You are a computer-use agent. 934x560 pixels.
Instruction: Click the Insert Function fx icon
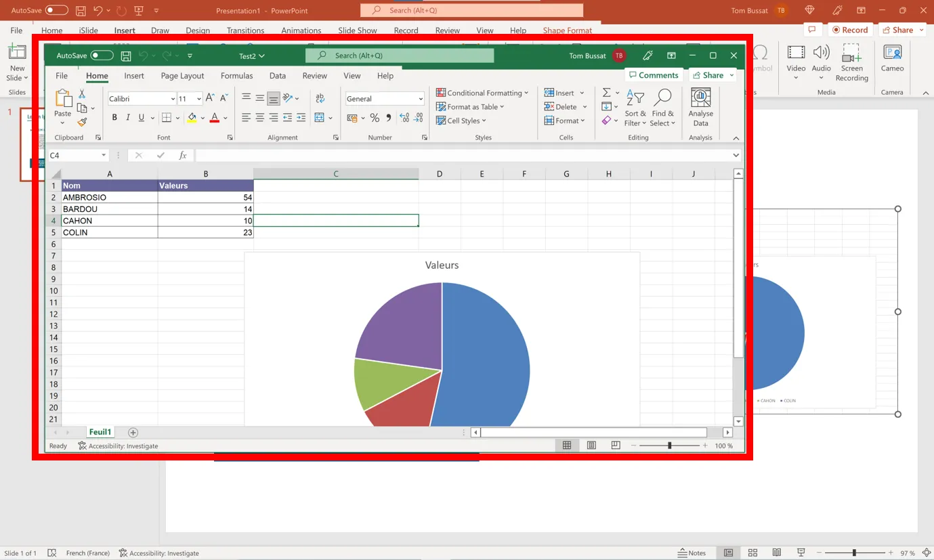[x=182, y=155]
